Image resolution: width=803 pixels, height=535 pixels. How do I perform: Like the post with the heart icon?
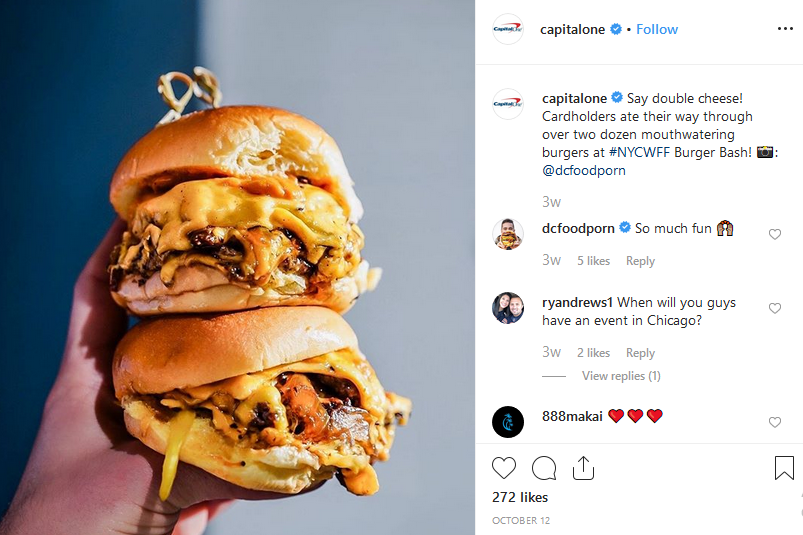(503, 468)
